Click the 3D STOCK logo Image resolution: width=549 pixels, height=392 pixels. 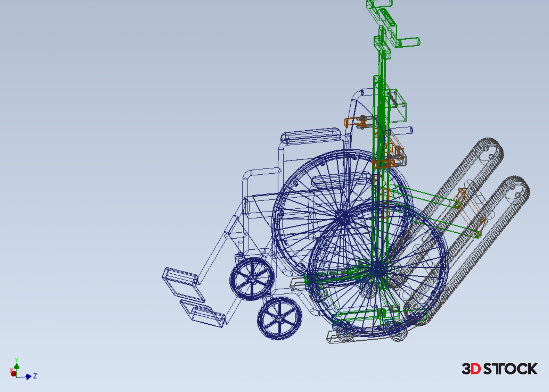coord(499,369)
